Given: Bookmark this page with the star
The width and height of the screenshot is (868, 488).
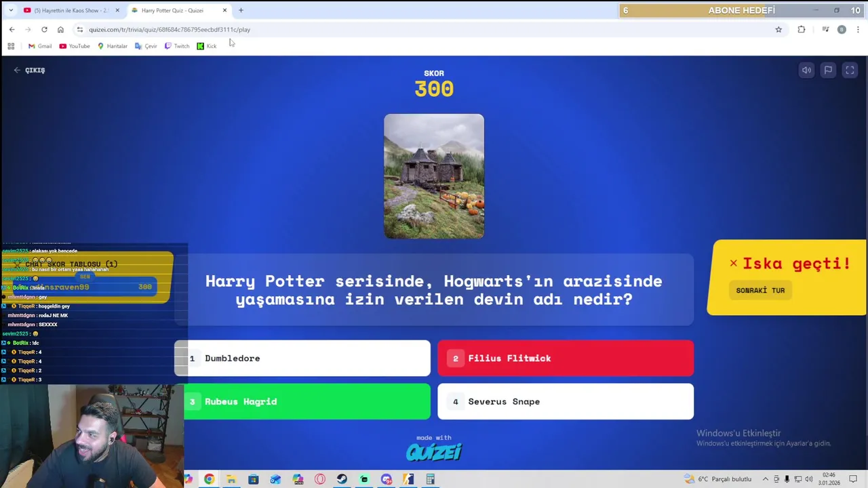Looking at the screenshot, I should (778, 29).
